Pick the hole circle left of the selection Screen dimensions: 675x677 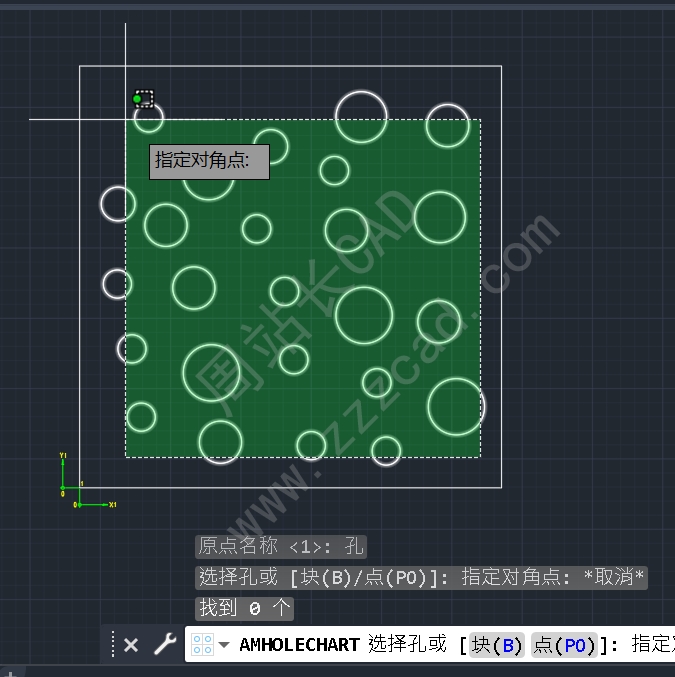pyautogui.click(x=117, y=203)
